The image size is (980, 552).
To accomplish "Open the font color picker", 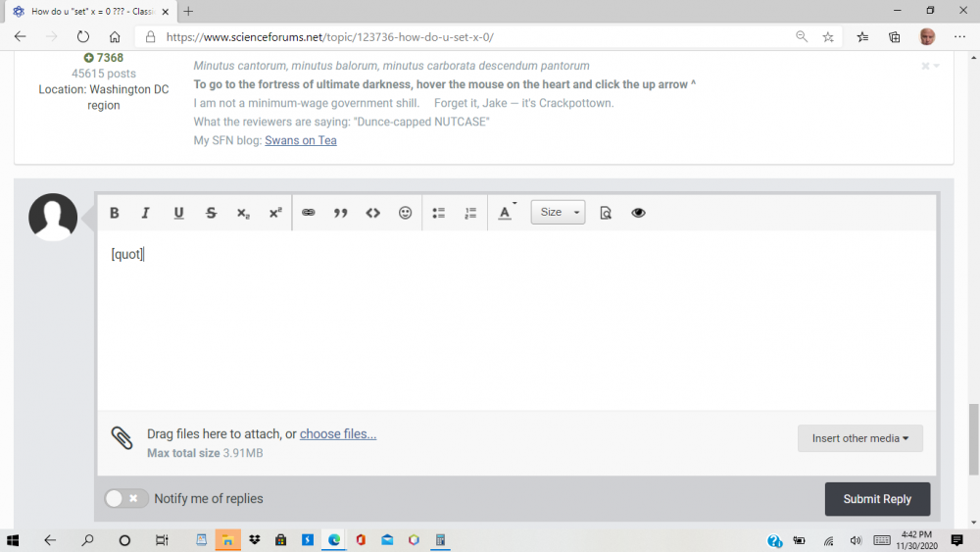I will [x=506, y=213].
